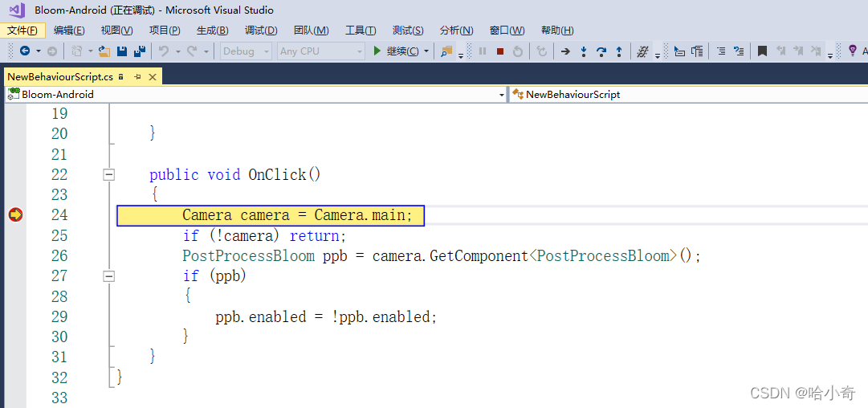Click the Comment out selected lines icon
Viewport: 868px width, 408px height.
click(721, 51)
